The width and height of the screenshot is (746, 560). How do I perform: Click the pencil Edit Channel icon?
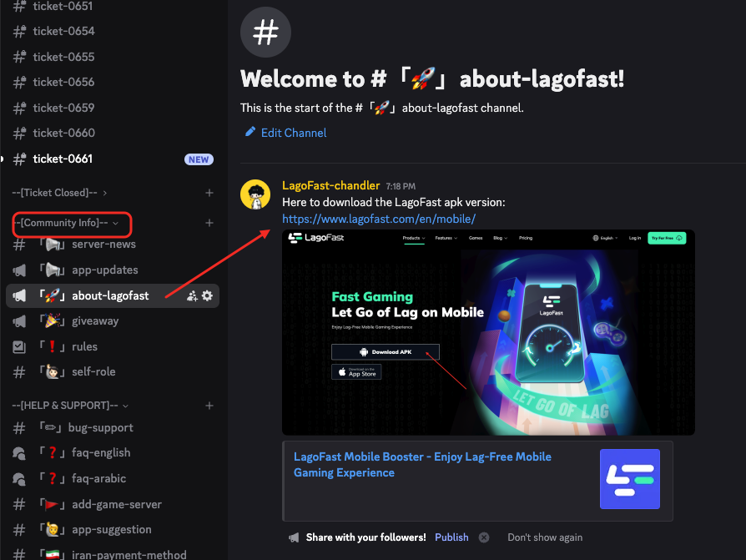pyautogui.click(x=250, y=132)
